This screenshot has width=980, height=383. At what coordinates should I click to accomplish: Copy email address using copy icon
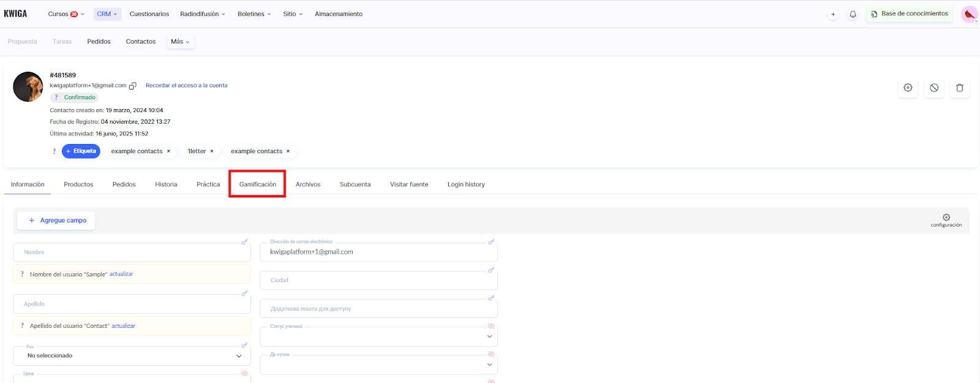[x=132, y=86]
